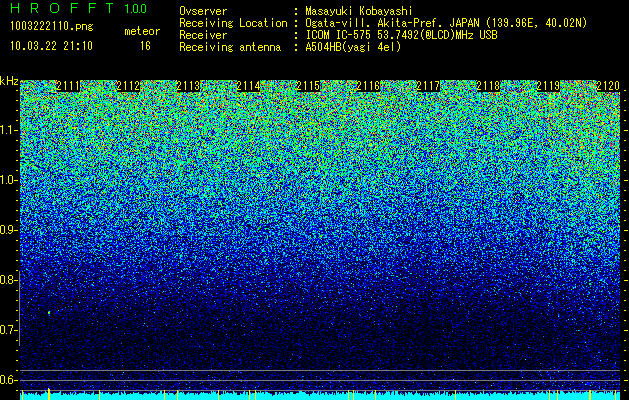629x400 pixels.
Task: Click the 2112 time marker label
Action: 128,85
